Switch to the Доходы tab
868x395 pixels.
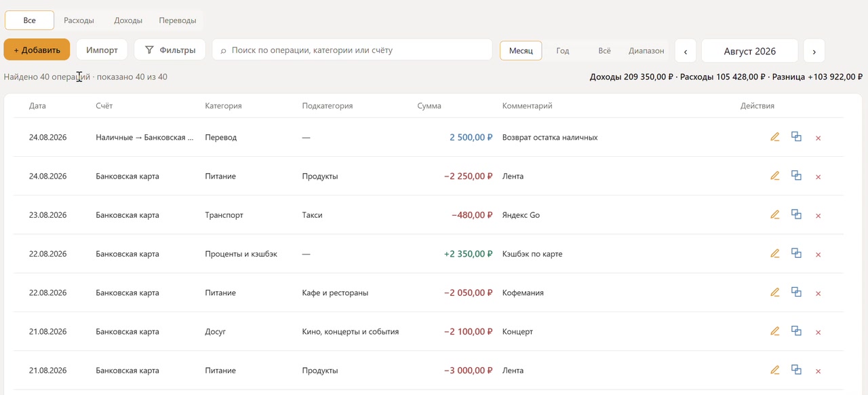[x=128, y=20]
